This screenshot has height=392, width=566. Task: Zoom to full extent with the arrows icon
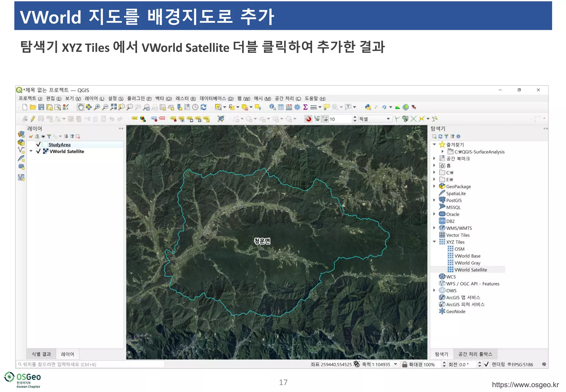point(113,107)
